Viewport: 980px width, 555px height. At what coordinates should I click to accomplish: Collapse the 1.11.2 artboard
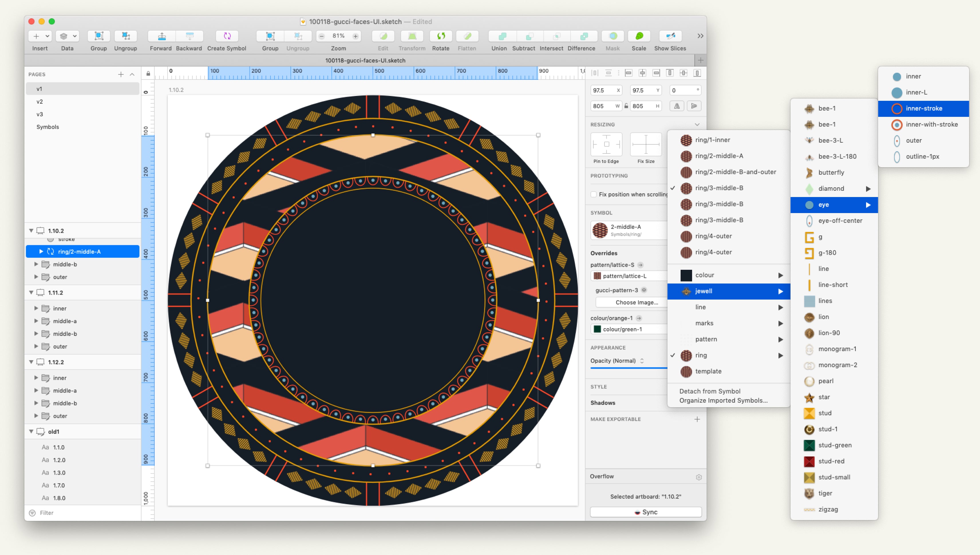[x=31, y=293]
